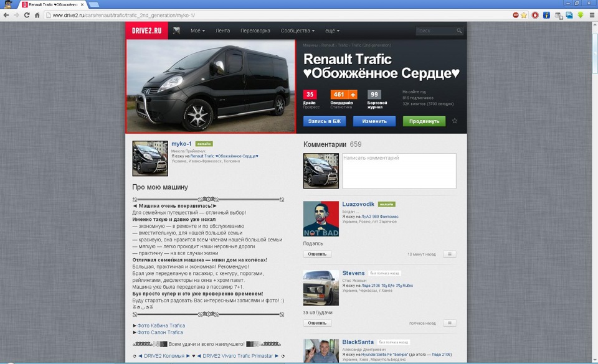Open the BlackSanta username link
The width and height of the screenshot is (598, 364).
(x=358, y=342)
